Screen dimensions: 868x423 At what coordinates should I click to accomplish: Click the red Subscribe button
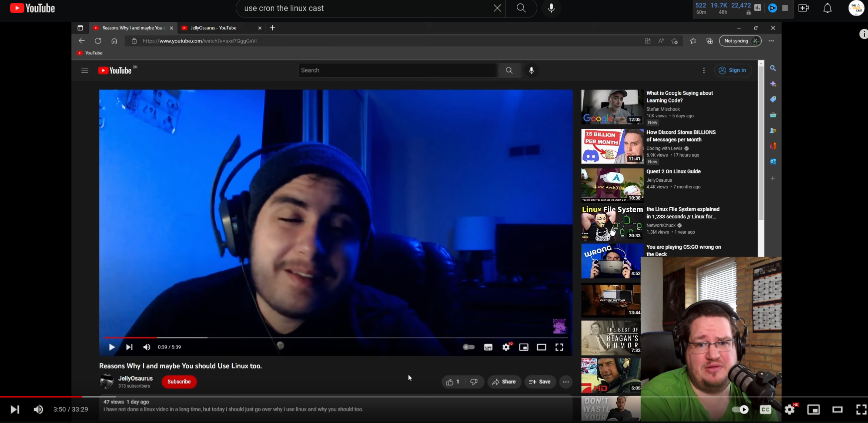point(179,382)
